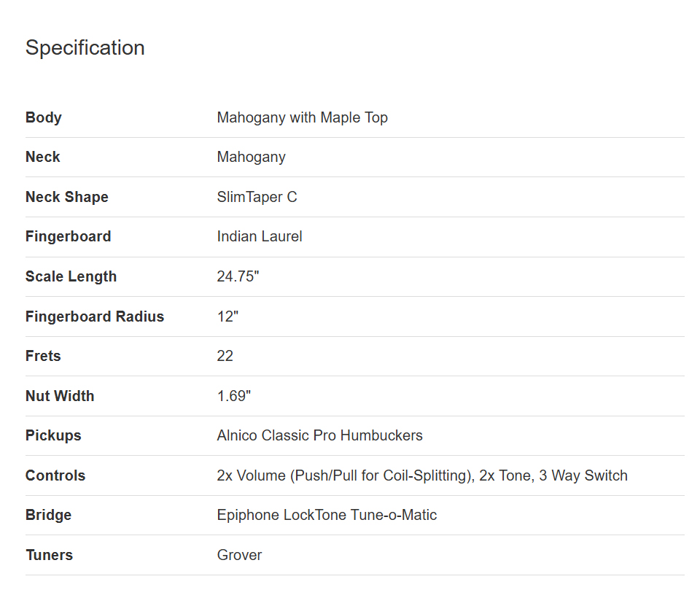Select the Frets value 22
This screenshot has width=700, height=606.
225,356
